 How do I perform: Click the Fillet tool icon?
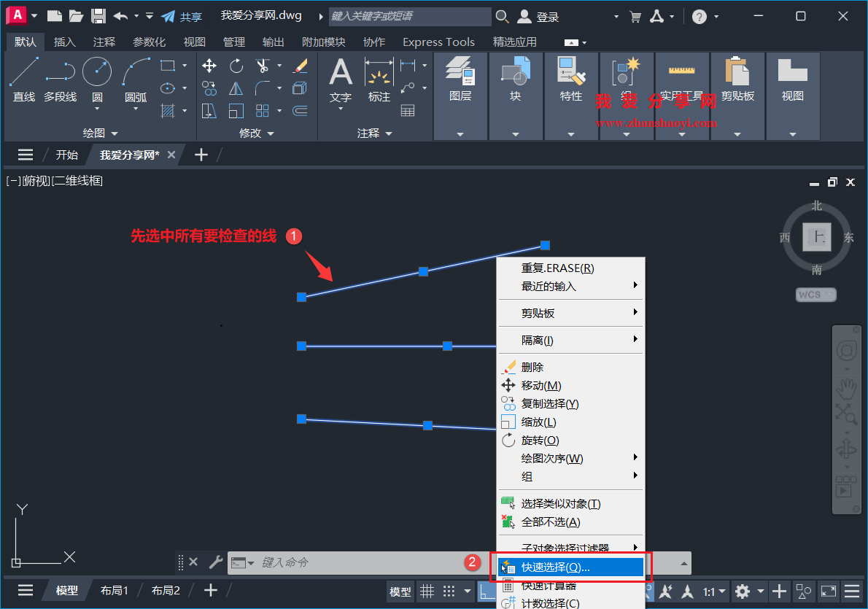point(263,88)
